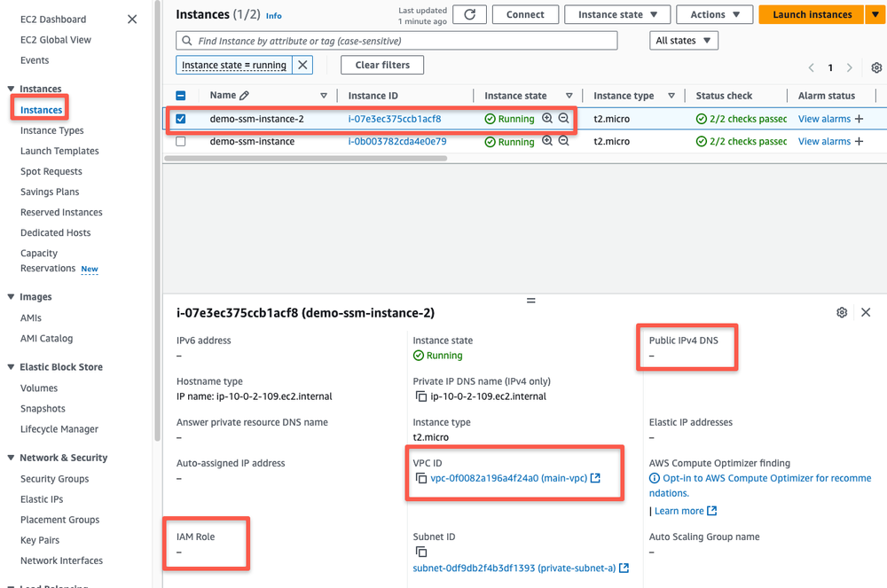The width and height of the screenshot is (887, 588).
Task: Navigate to Volumes
Action: point(39,388)
